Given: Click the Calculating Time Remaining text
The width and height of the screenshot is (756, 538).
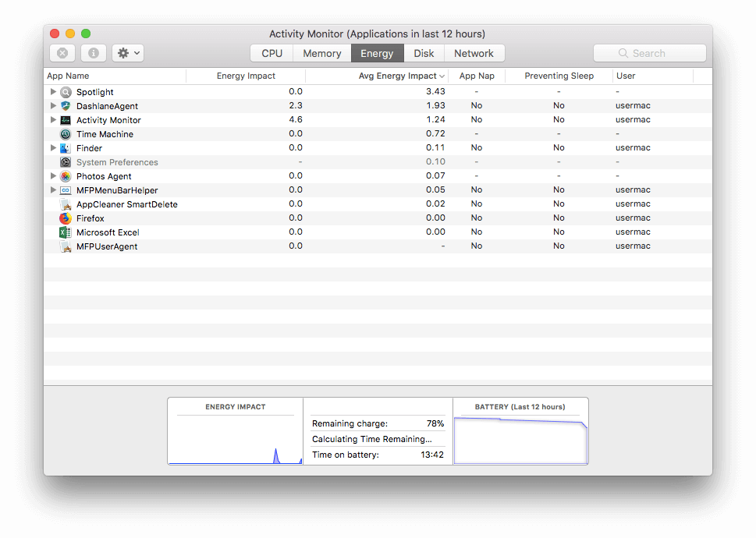Looking at the screenshot, I should tap(371, 439).
